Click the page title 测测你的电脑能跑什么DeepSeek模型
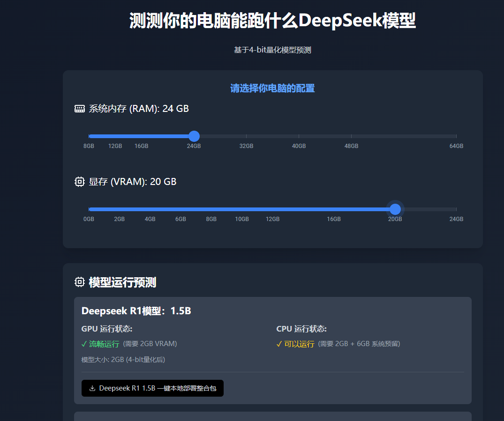Screen dimensions: 504x421 [272, 21]
